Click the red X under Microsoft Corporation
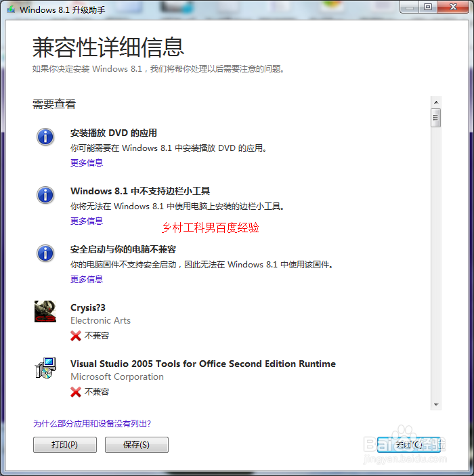This screenshot has width=474, height=476. [76, 392]
